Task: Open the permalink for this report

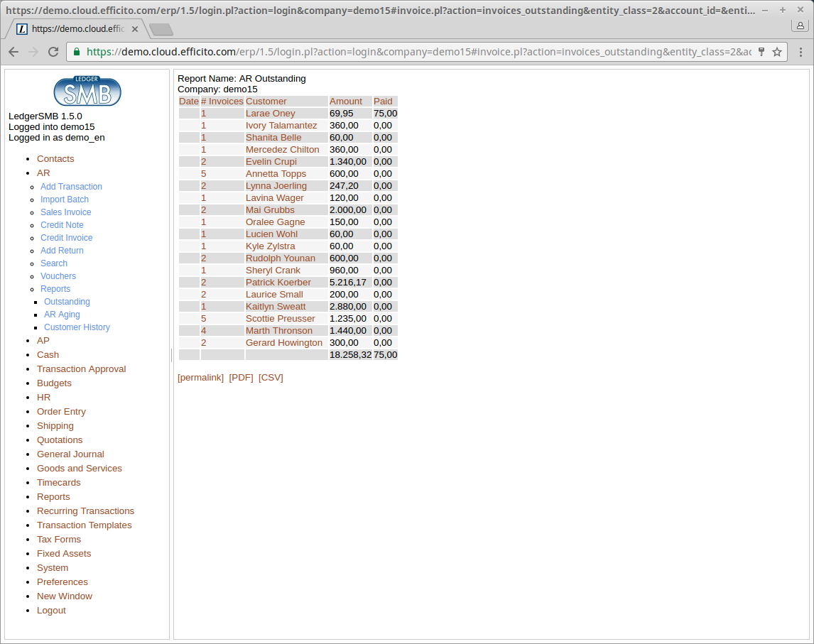Action: tap(200, 377)
